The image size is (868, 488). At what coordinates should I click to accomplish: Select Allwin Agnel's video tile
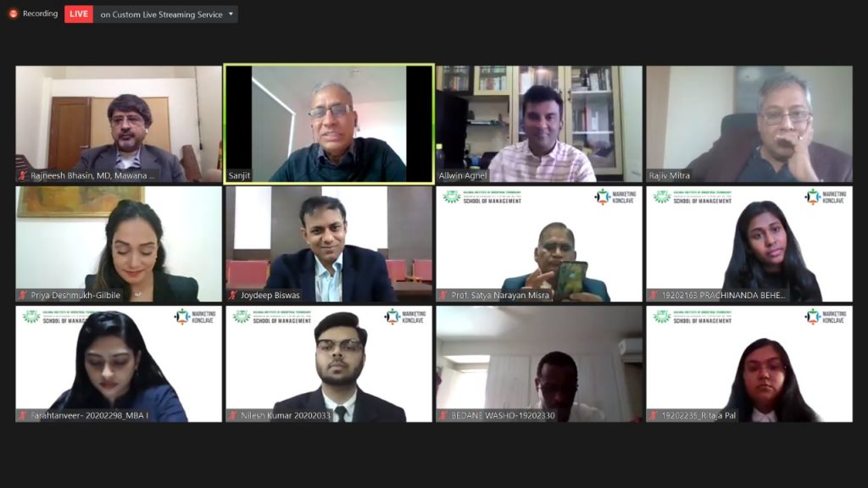click(539, 124)
